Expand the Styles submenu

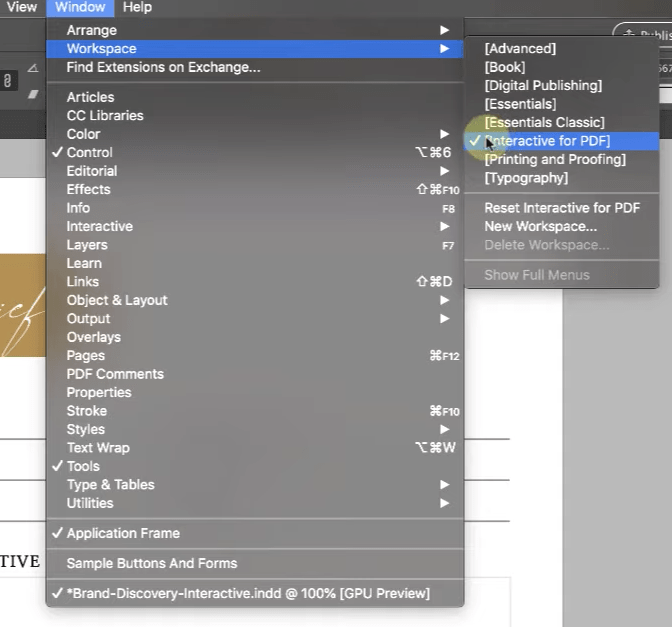pyautogui.click(x=255, y=429)
